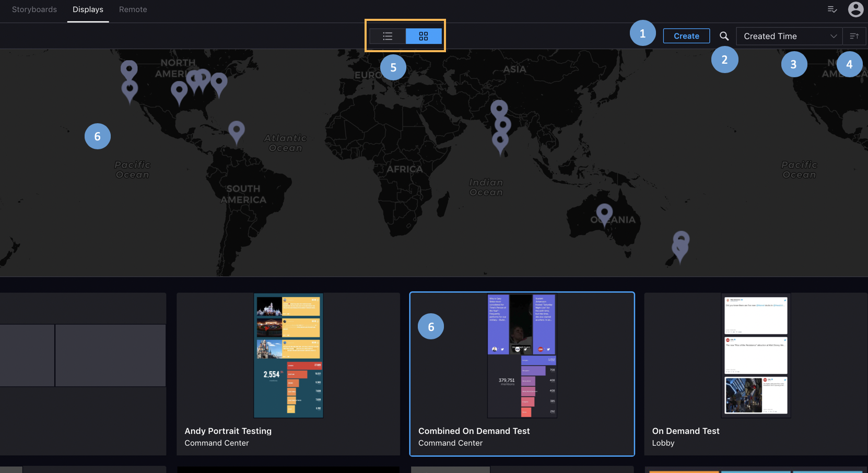The image size is (868, 473).
Task: Click the Andy Portrait Testing title
Action: tap(228, 431)
